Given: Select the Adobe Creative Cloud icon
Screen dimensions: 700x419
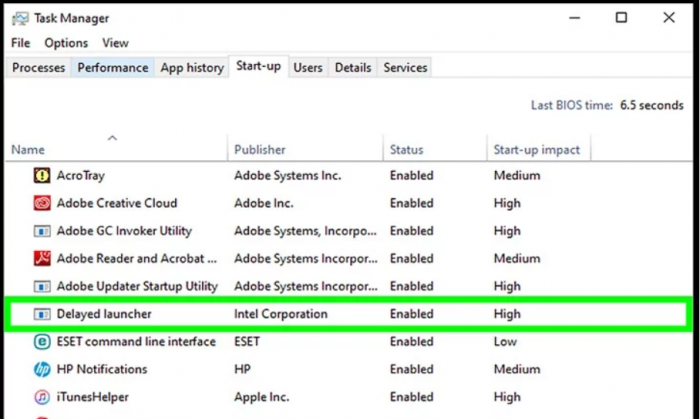Looking at the screenshot, I should (42, 203).
